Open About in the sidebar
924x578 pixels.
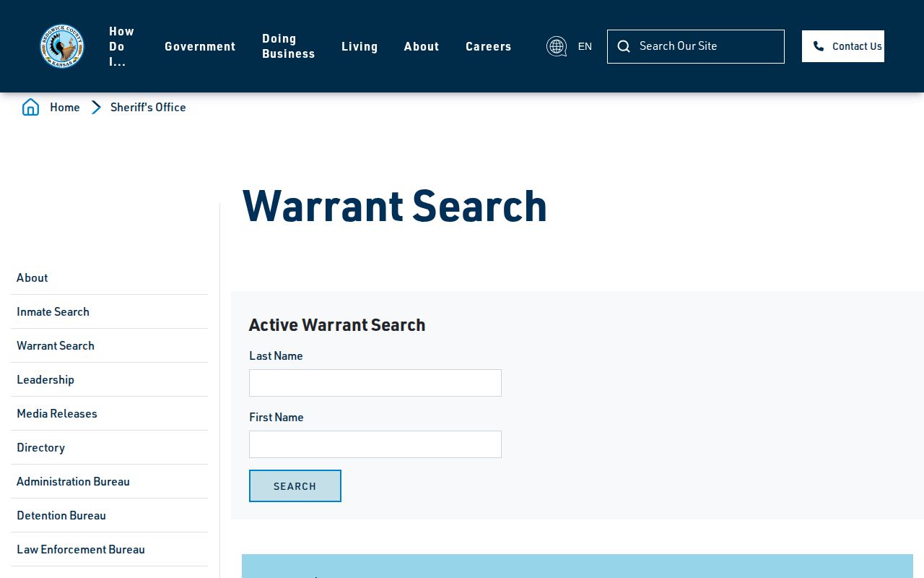109,277
